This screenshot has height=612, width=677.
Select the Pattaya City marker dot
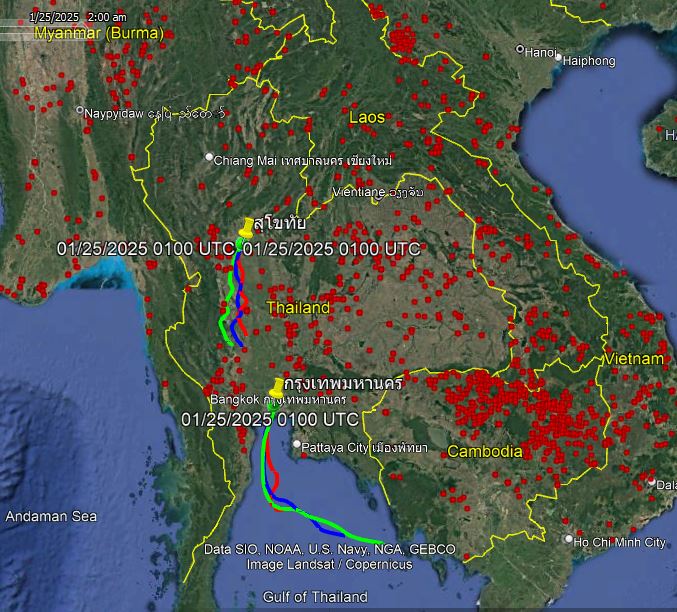(x=297, y=444)
